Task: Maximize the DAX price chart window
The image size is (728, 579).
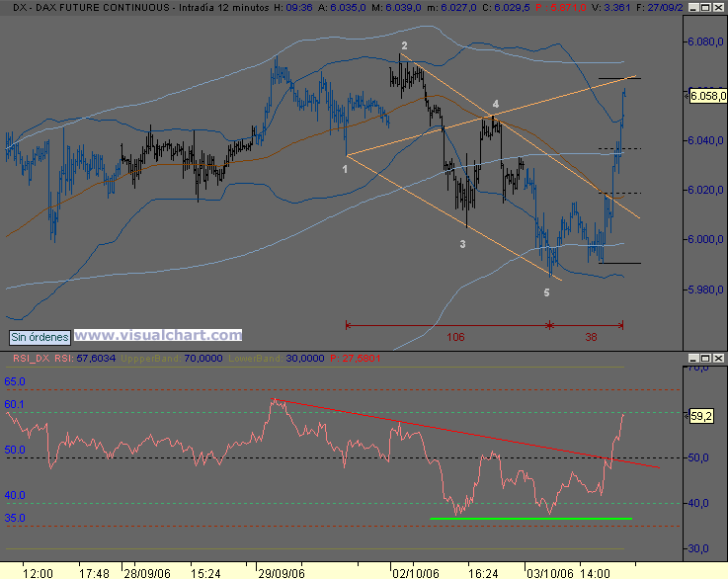Action: pos(705,8)
